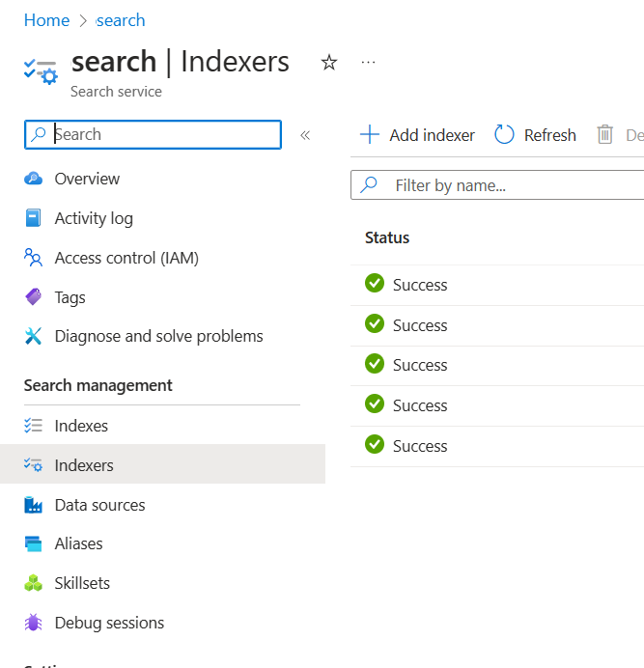644x668 pixels.
Task: Select the Tags menu item
Action: 70,297
